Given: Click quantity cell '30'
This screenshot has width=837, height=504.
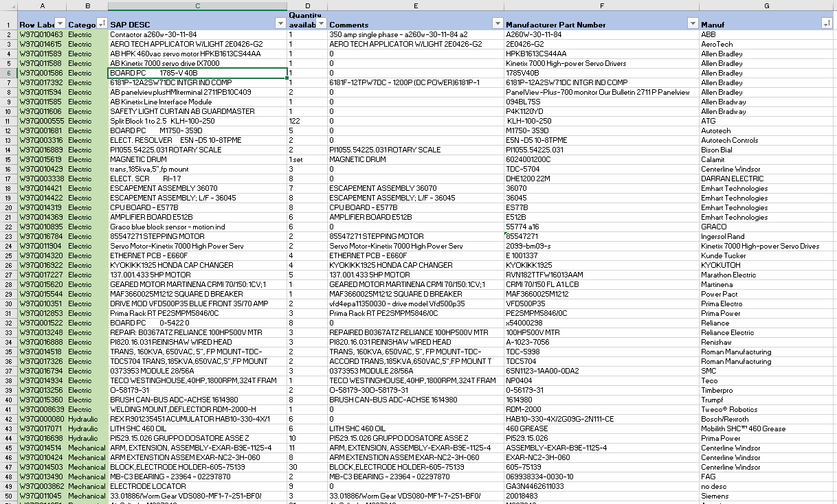Looking at the screenshot, I should [307, 467].
